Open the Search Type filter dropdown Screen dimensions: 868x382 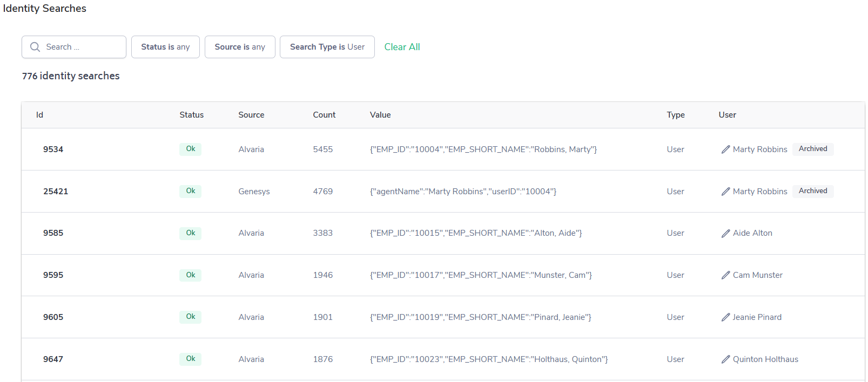327,47
